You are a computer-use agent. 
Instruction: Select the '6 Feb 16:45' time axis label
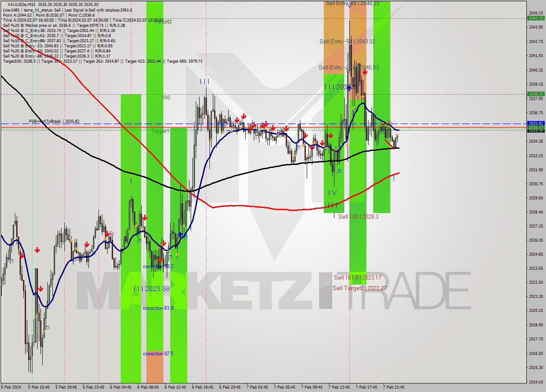[x=203, y=387]
